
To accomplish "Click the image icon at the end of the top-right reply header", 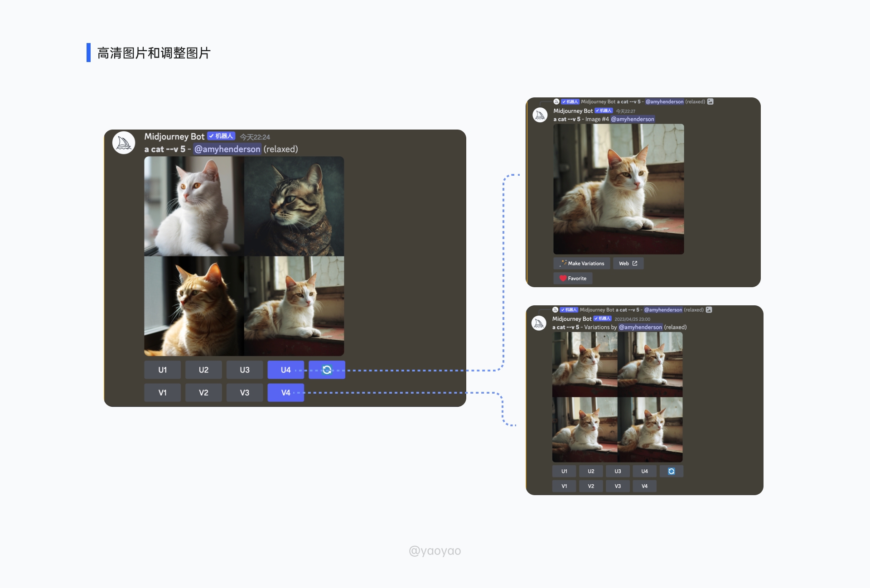I will coord(710,101).
